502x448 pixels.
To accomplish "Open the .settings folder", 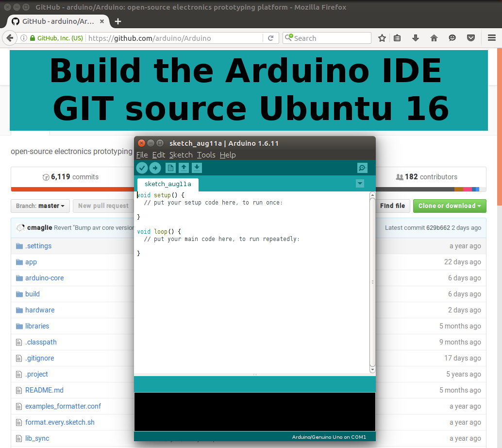I will 38,246.
